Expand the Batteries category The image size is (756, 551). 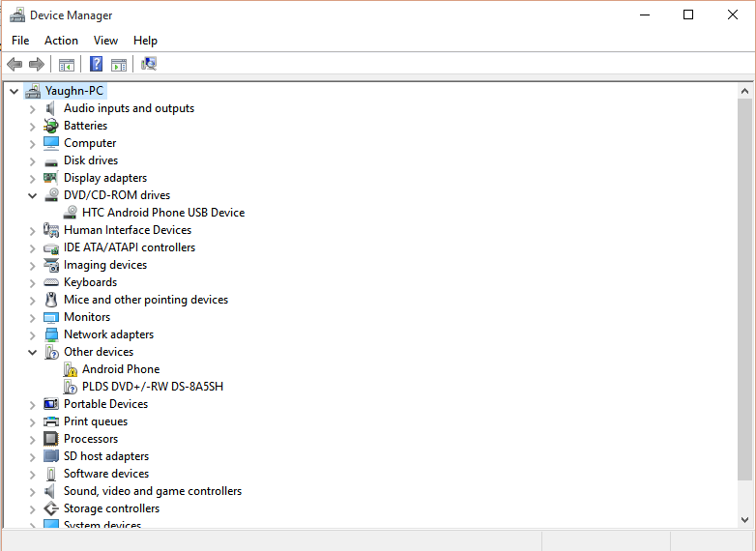pyautogui.click(x=32, y=127)
